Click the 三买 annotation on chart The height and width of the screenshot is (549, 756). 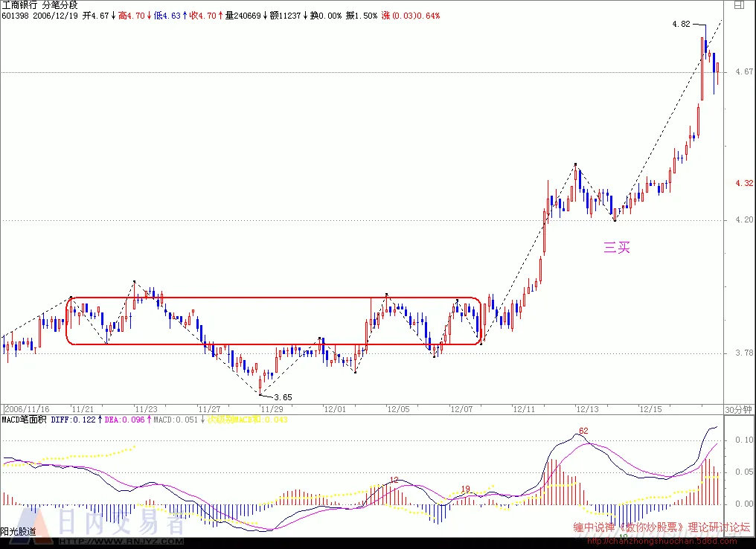[x=617, y=248]
